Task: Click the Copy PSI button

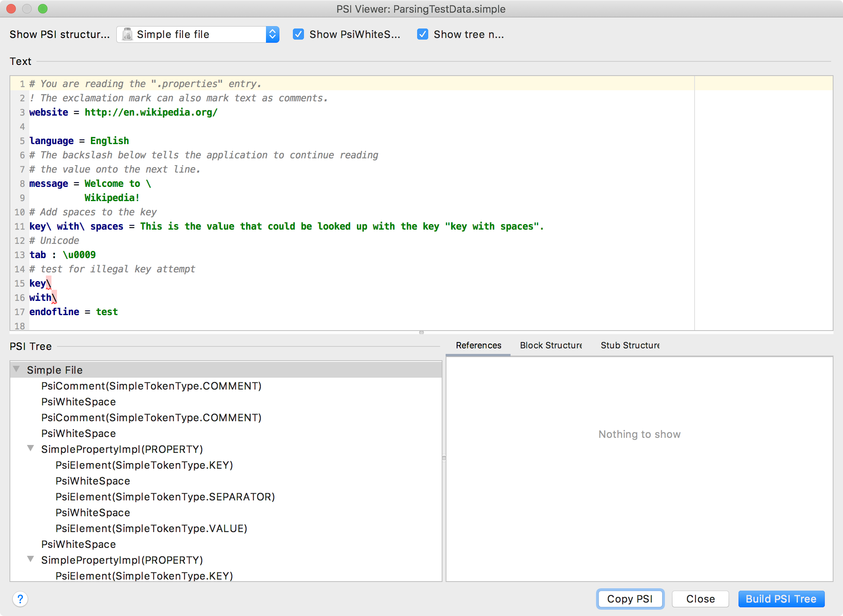Action: pos(630,599)
